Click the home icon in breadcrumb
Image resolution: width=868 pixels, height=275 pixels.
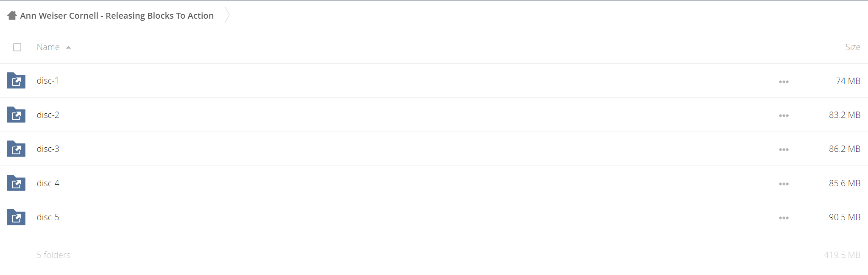pos(12,16)
